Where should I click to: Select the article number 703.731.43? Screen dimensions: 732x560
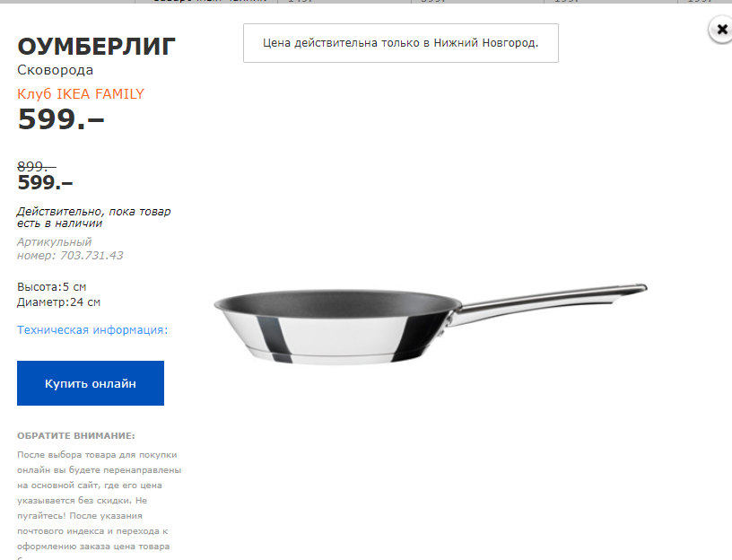[92, 256]
